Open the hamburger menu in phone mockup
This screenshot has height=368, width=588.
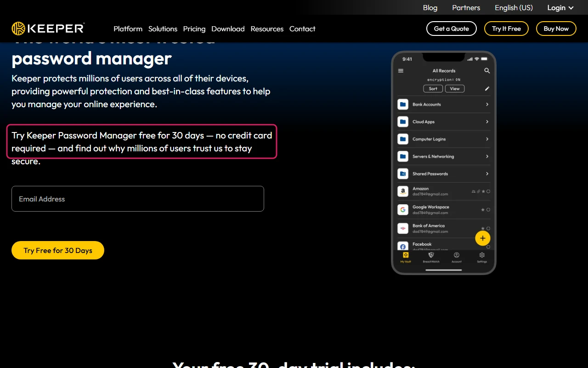(401, 71)
